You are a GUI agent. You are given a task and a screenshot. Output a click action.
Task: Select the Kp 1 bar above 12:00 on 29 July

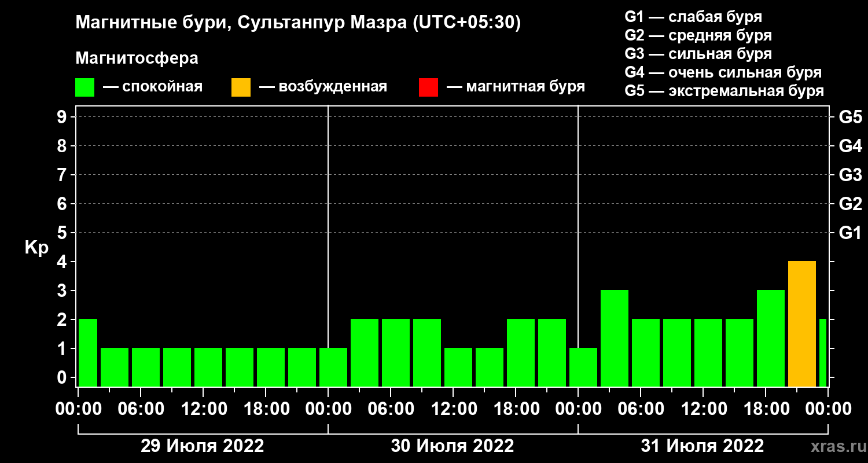(x=208, y=367)
